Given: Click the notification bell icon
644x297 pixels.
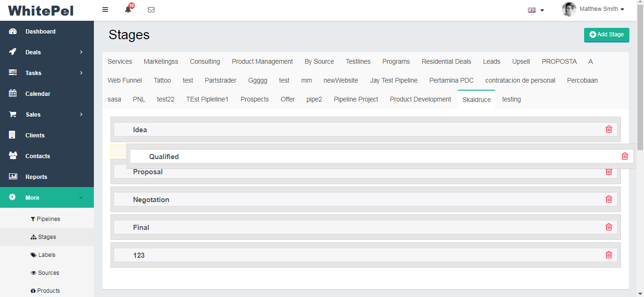Looking at the screenshot, I should (x=128, y=9).
